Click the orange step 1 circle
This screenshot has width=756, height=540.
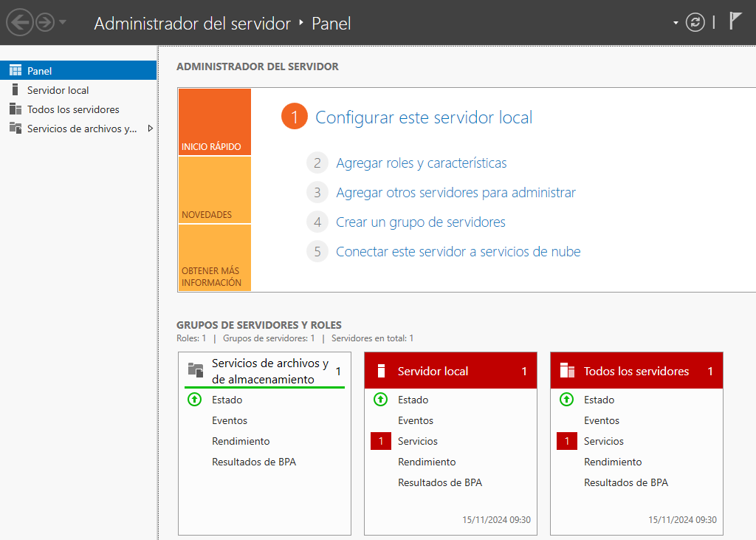294,116
